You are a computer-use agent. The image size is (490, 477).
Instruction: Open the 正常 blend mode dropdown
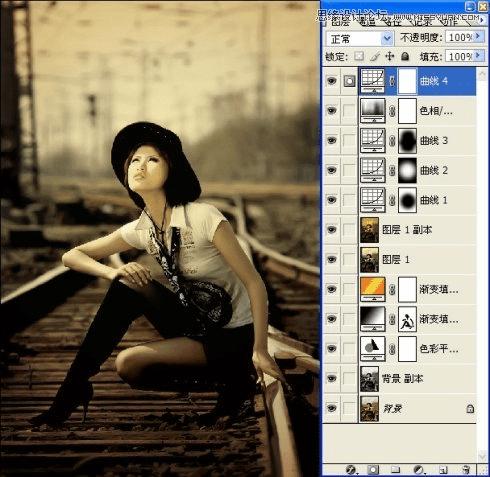[x=360, y=39]
